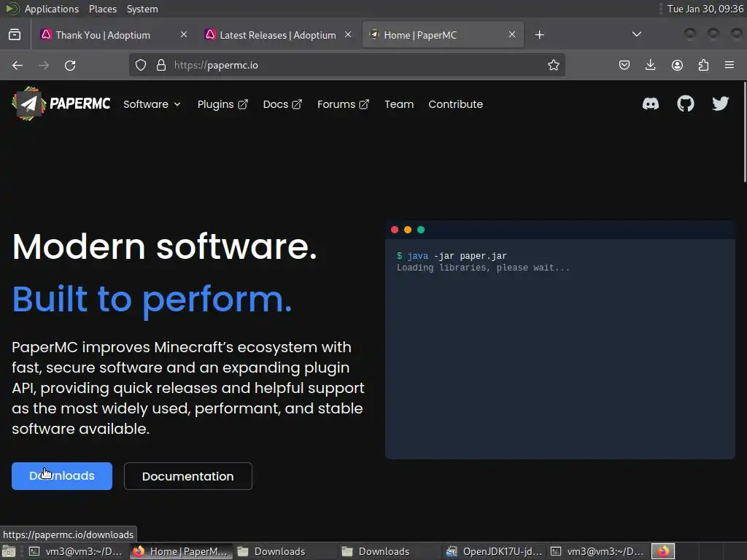This screenshot has width=747, height=560.
Task: Click the papermc.io address bar
Action: point(347,65)
